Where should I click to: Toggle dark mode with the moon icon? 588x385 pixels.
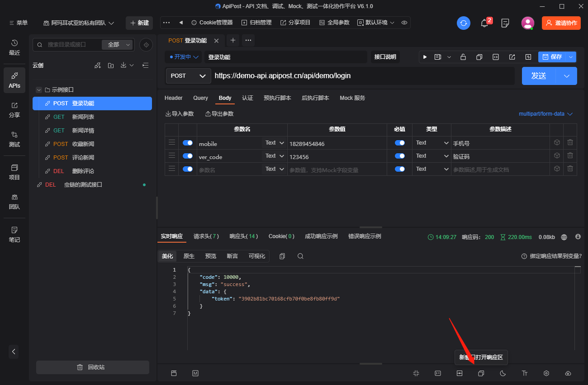click(503, 374)
